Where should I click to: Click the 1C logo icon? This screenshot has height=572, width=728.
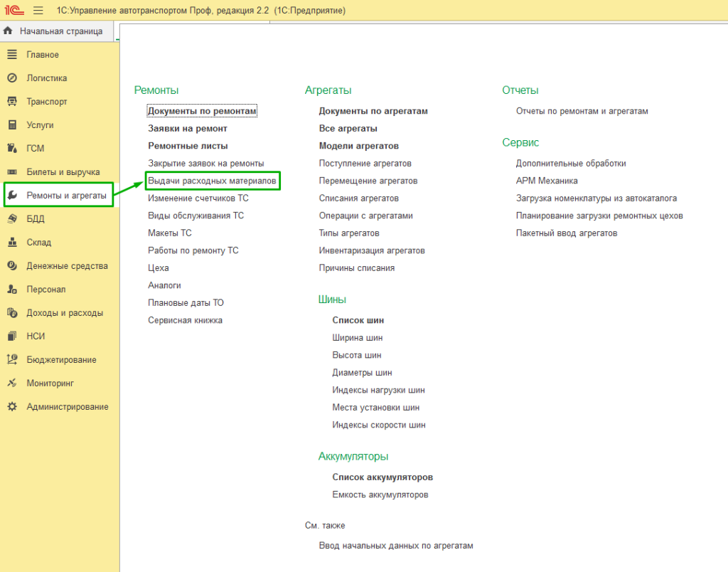(14, 11)
